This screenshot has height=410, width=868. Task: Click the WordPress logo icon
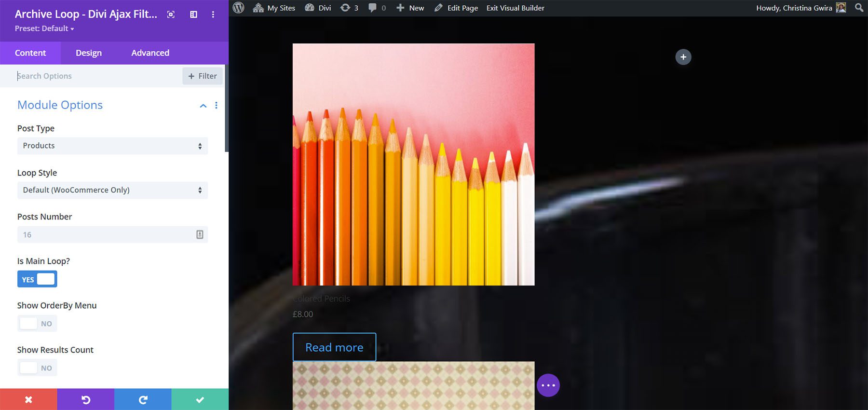pos(239,8)
